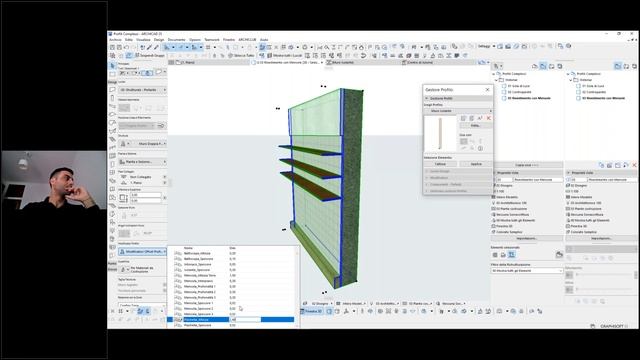Viewport: 640px width, 360px height.
Task: Click the duplicate profile icon in Gestione Profilo
Action: coord(471,118)
